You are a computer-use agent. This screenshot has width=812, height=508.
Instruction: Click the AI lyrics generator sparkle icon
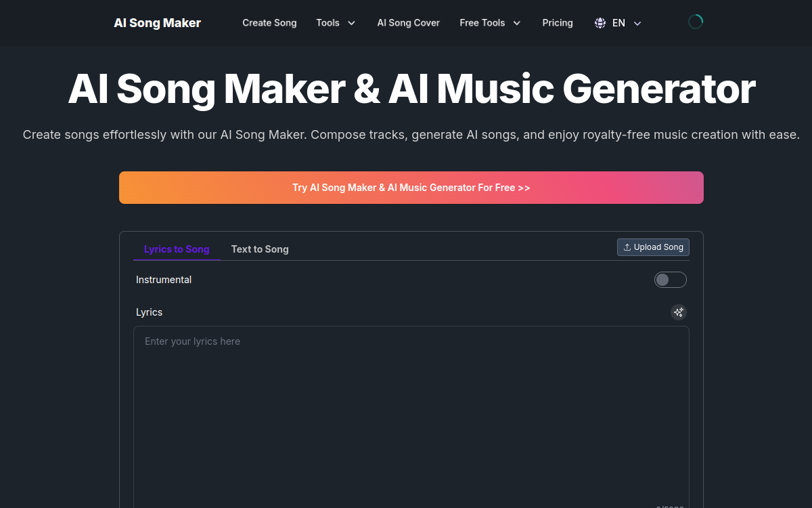pyautogui.click(x=679, y=312)
